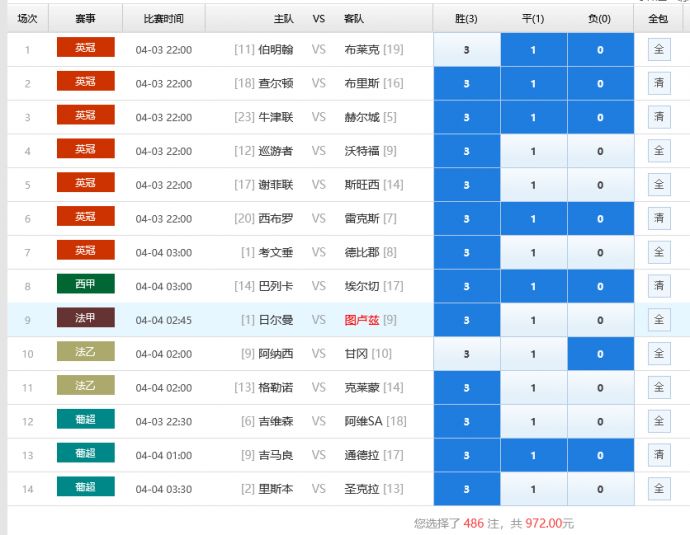Click the 全包 column header
The width and height of the screenshot is (690, 535).
coord(658,18)
